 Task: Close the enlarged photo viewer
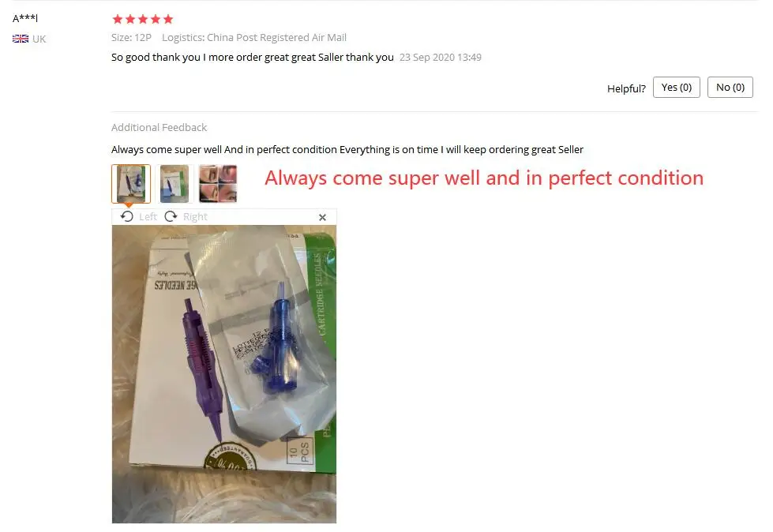(x=322, y=217)
